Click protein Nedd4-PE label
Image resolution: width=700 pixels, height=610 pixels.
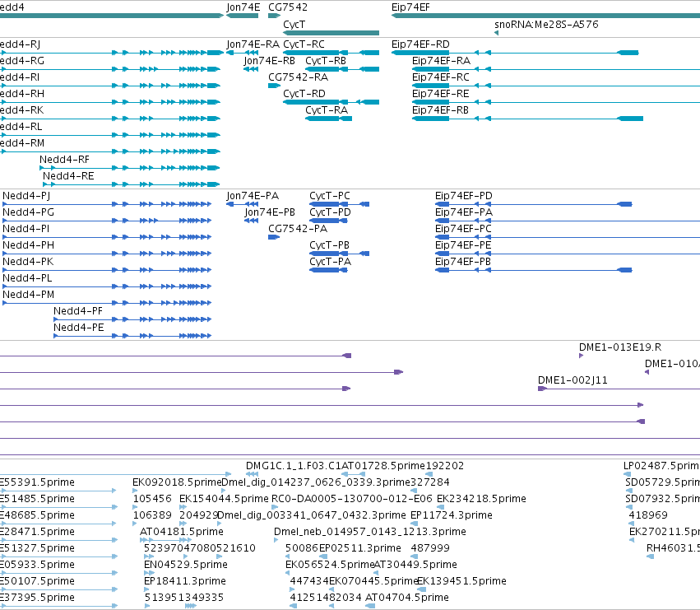click(79, 328)
